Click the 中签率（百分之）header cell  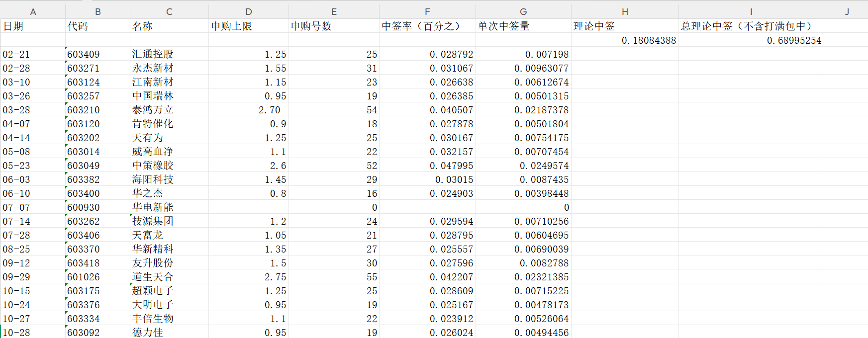(x=427, y=26)
